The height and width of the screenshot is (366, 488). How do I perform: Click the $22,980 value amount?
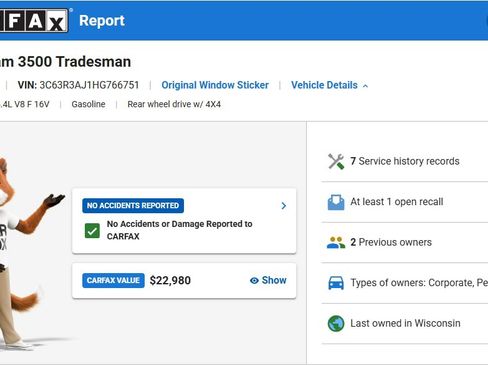point(170,280)
